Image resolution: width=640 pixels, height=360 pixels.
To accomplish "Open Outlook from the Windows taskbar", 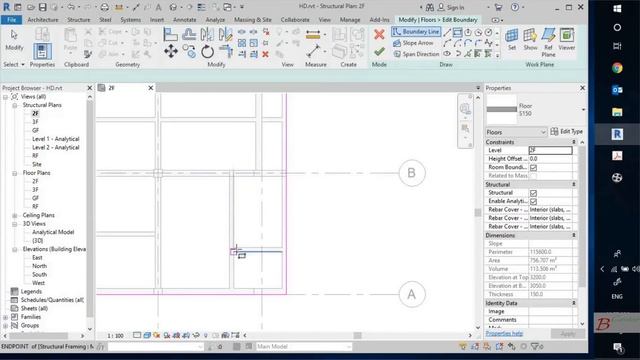I will [x=617, y=90].
